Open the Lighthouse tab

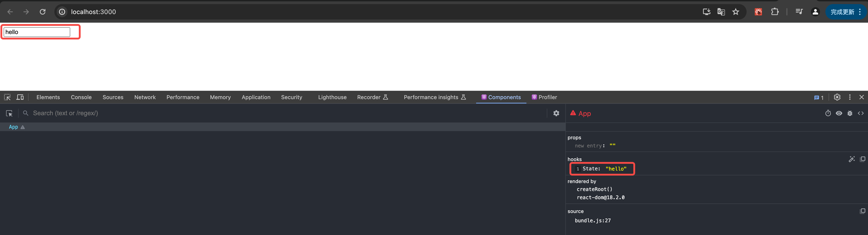[332, 97]
